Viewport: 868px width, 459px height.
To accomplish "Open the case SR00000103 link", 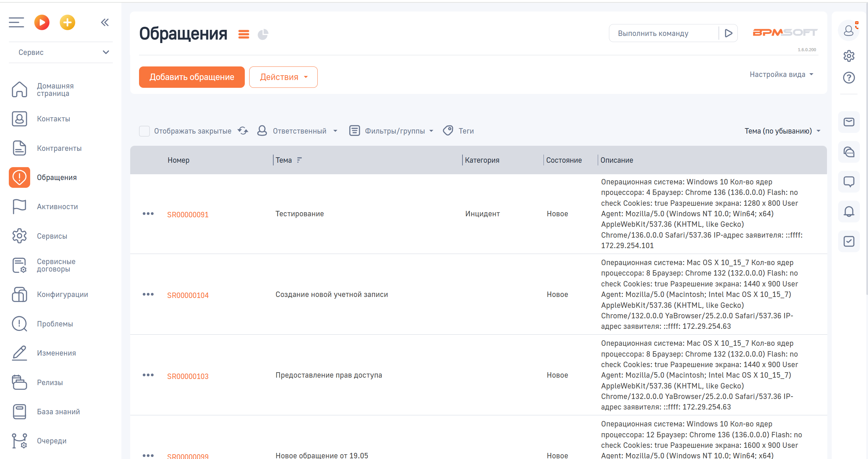I will 188,376.
